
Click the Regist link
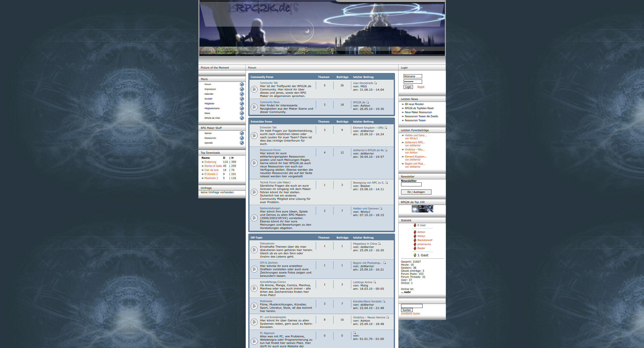[421, 87]
